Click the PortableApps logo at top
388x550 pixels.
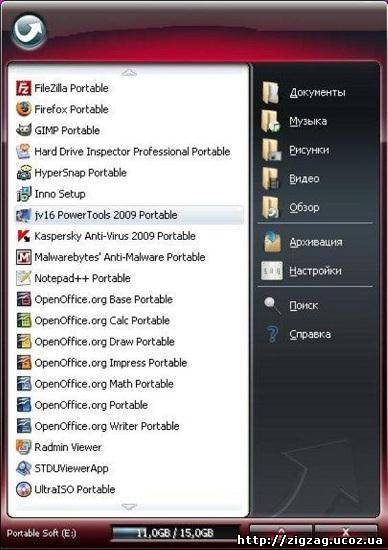coord(29,31)
